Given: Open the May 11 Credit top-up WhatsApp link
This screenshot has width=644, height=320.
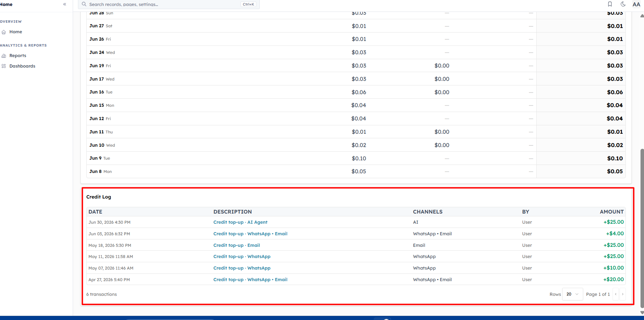Looking at the screenshot, I should pos(242,256).
